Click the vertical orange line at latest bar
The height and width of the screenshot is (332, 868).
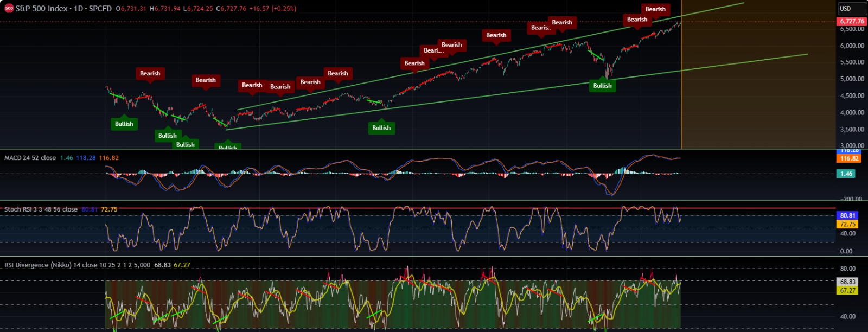click(x=681, y=81)
